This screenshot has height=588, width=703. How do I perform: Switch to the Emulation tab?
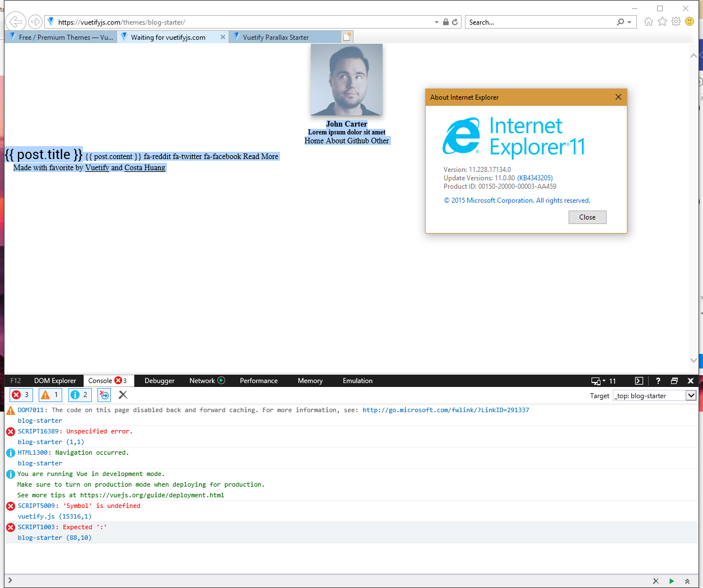357,381
